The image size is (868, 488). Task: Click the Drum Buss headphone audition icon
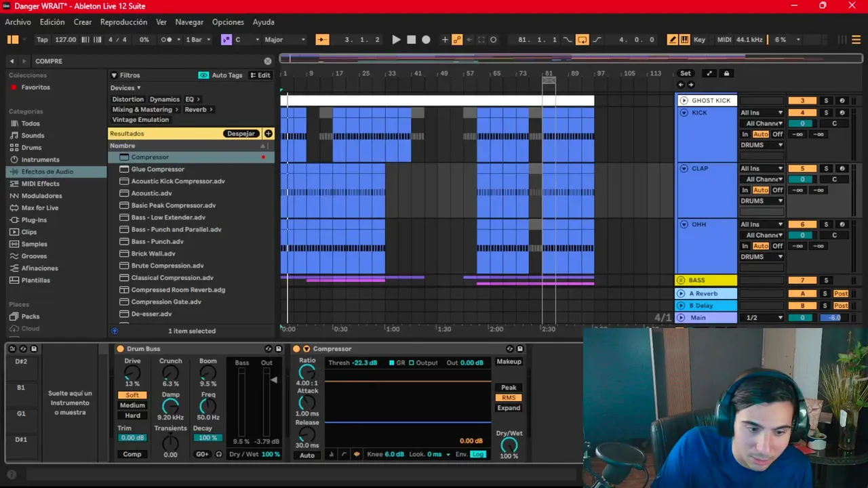coord(218,454)
